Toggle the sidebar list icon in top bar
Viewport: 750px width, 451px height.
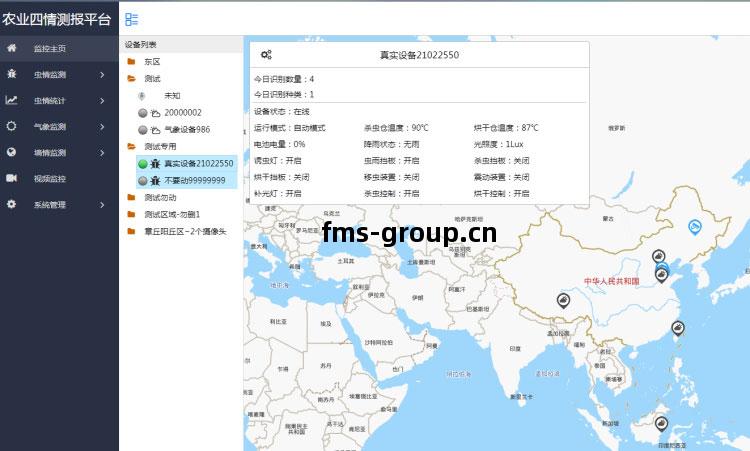[x=132, y=19]
